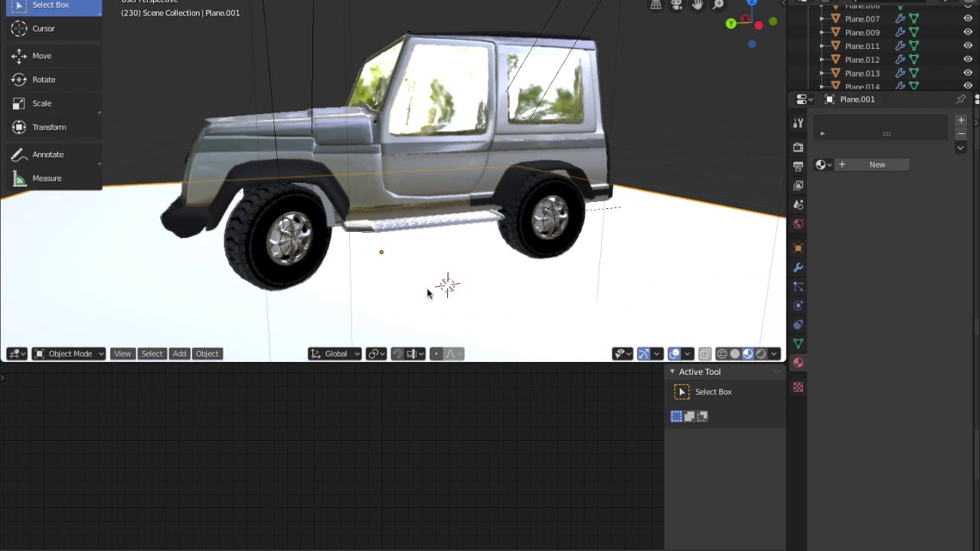Open the Global transform orientation dropdown
980x551 pixels.
point(335,354)
